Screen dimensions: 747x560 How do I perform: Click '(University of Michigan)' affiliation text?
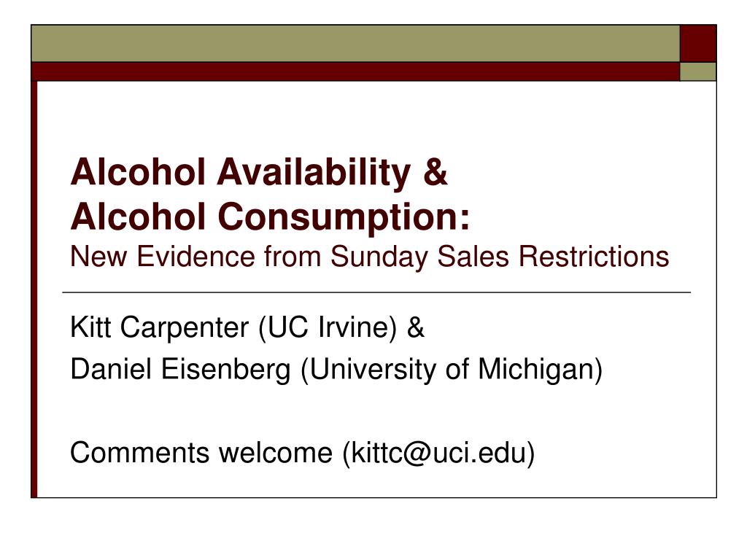[x=452, y=370]
